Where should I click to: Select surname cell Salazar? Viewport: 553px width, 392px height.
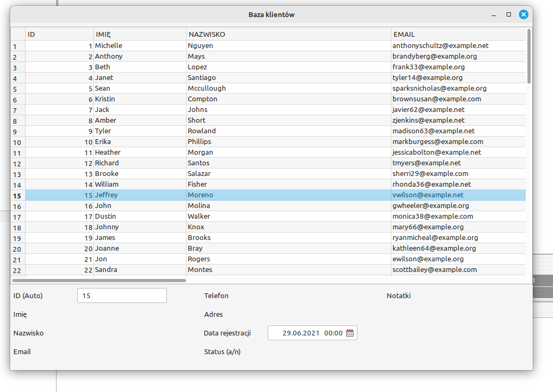[199, 174]
